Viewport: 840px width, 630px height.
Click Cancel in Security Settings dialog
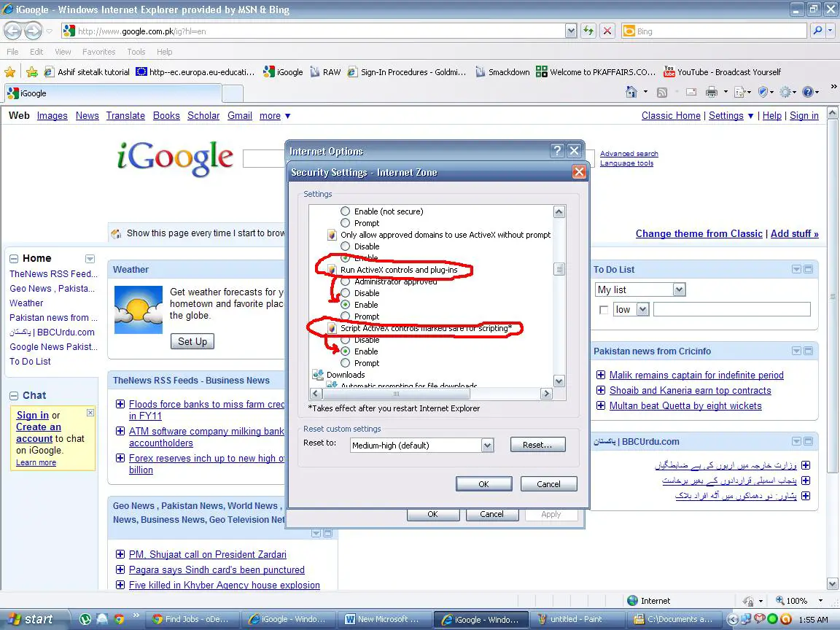[548, 483]
